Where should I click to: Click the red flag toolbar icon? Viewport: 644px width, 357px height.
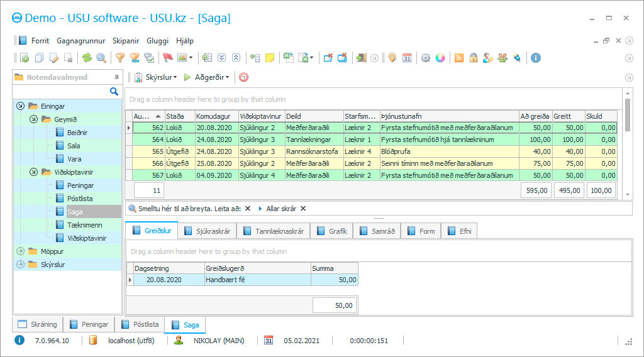(x=167, y=58)
